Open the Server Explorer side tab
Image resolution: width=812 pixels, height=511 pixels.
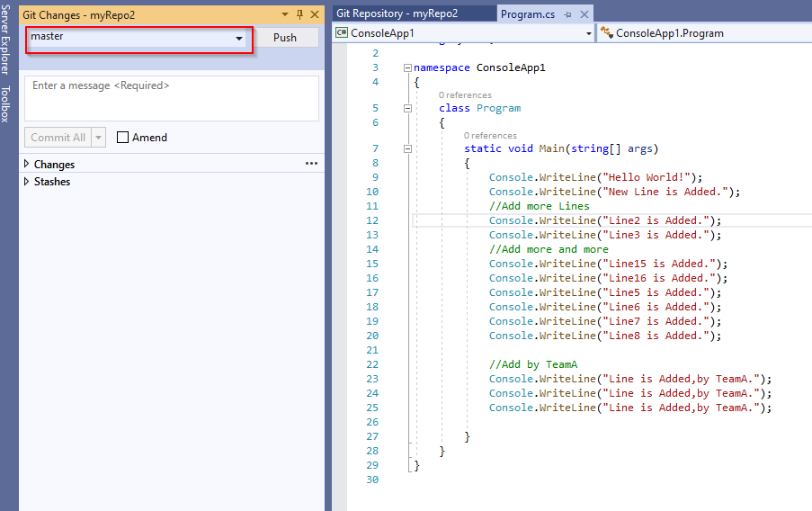5,39
